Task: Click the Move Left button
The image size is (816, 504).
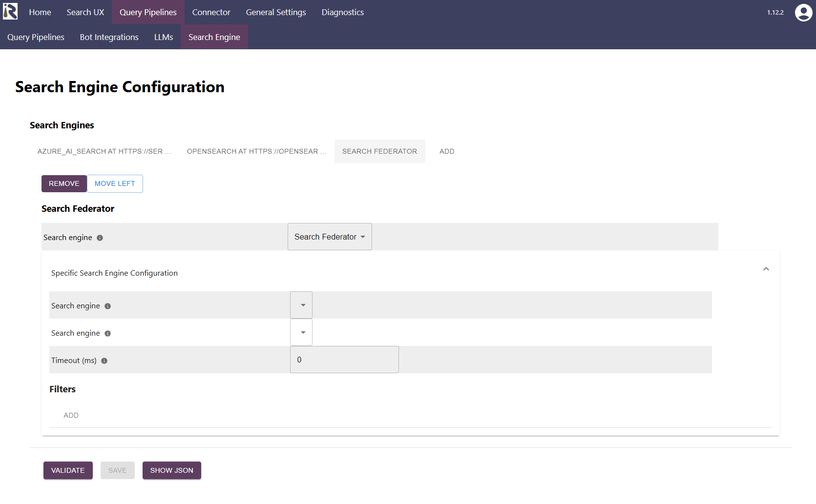Action: (115, 183)
